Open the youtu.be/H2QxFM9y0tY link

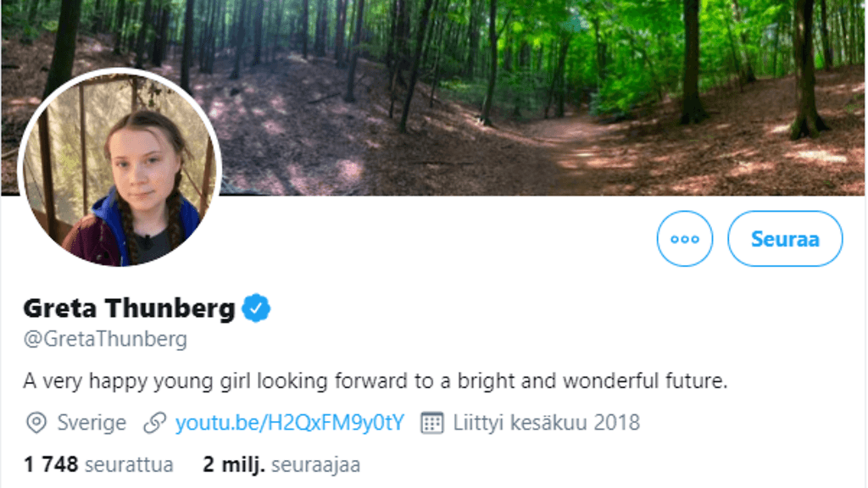289,422
